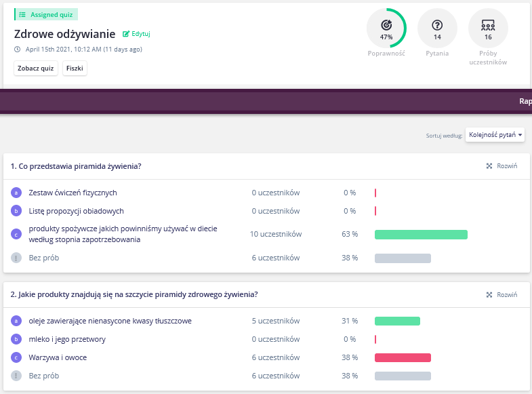Viewport: 532px width, 394px height.
Task: Open the 'Kolejność pytań' sort dropdown
Action: point(495,135)
